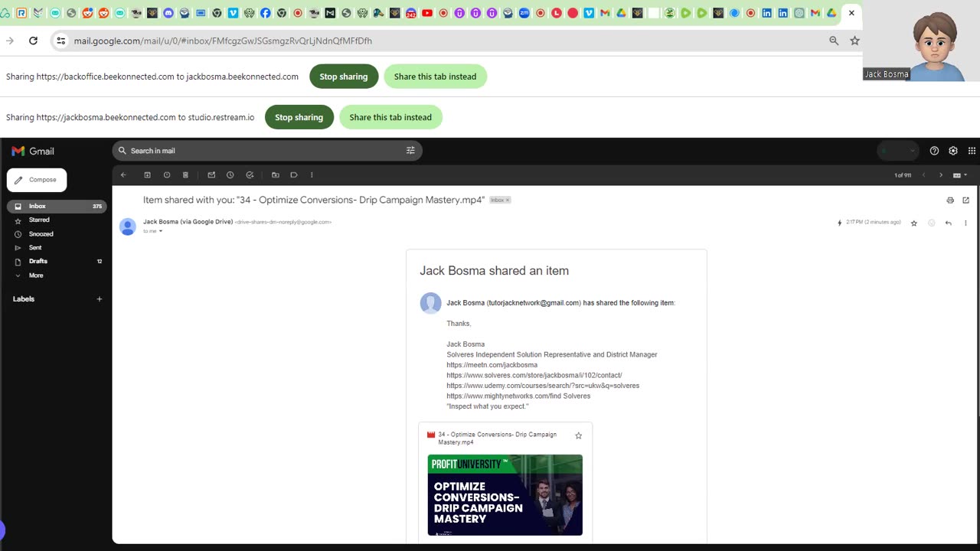Image resolution: width=980 pixels, height=551 pixels.
Task: Star this message in header
Action: tap(914, 223)
